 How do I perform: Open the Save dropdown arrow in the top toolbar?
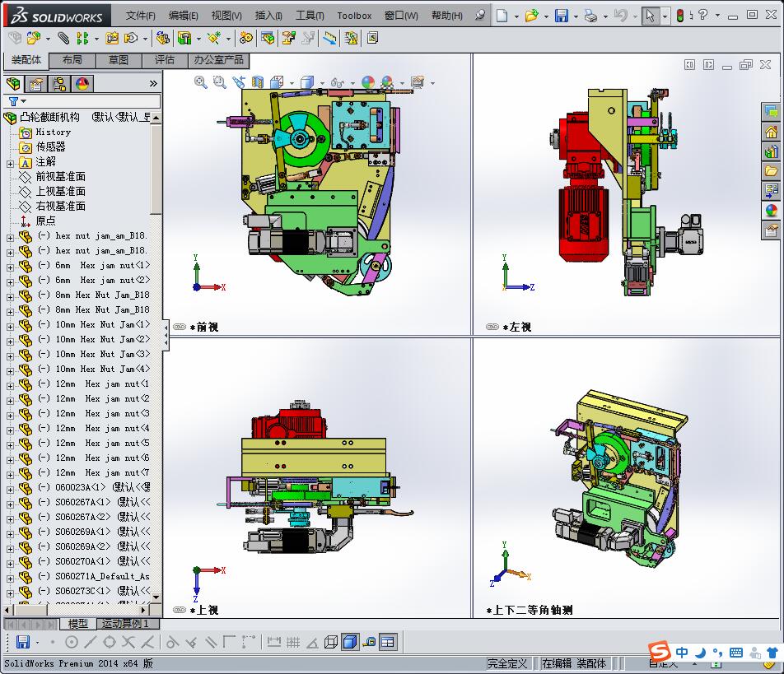coord(576,16)
